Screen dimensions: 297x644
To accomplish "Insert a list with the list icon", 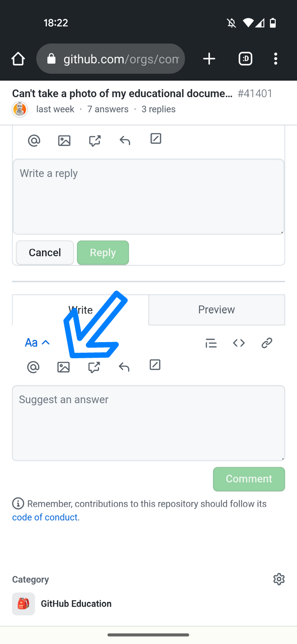I will (211, 343).
